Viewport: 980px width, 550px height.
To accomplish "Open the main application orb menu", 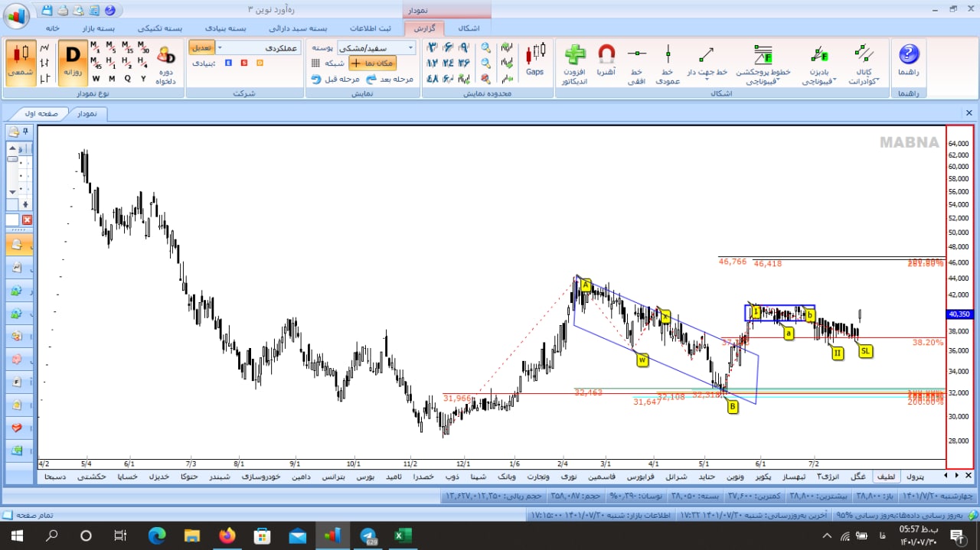I will tap(15, 15).
